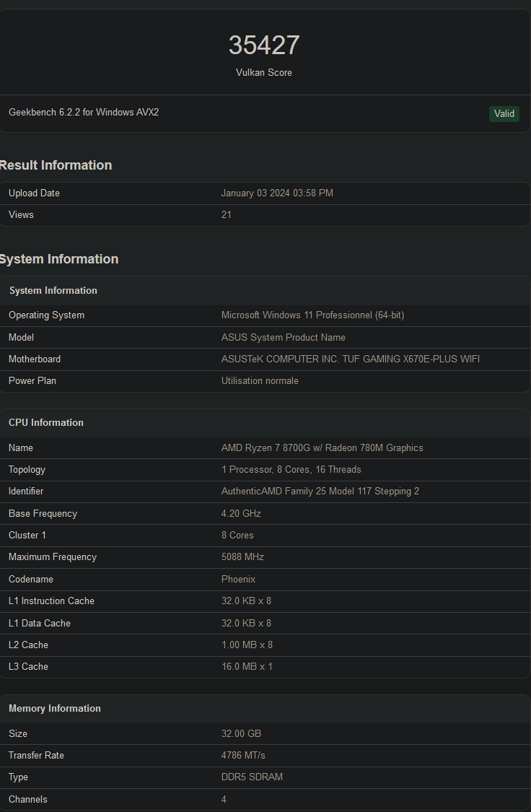Click the Transfer Rate row label
Image resolution: width=531 pixels, height=812 pixels.
(36, 756)
